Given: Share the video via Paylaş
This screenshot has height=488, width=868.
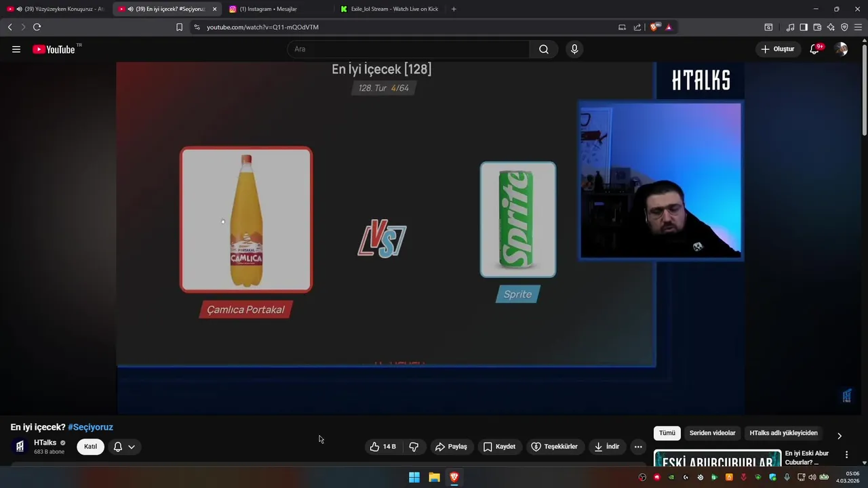Looking at the screenshot, I should pos(451,447).
